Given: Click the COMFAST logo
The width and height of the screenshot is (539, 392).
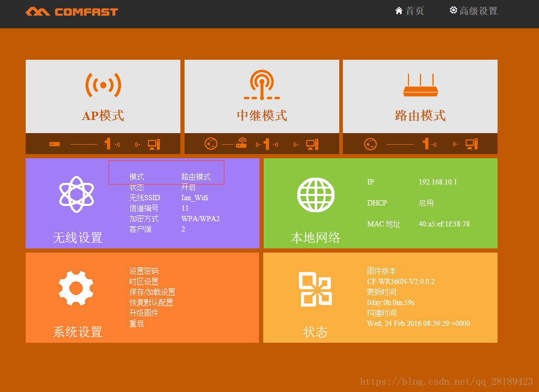Looking at the screenshot, I should [72, 12].
